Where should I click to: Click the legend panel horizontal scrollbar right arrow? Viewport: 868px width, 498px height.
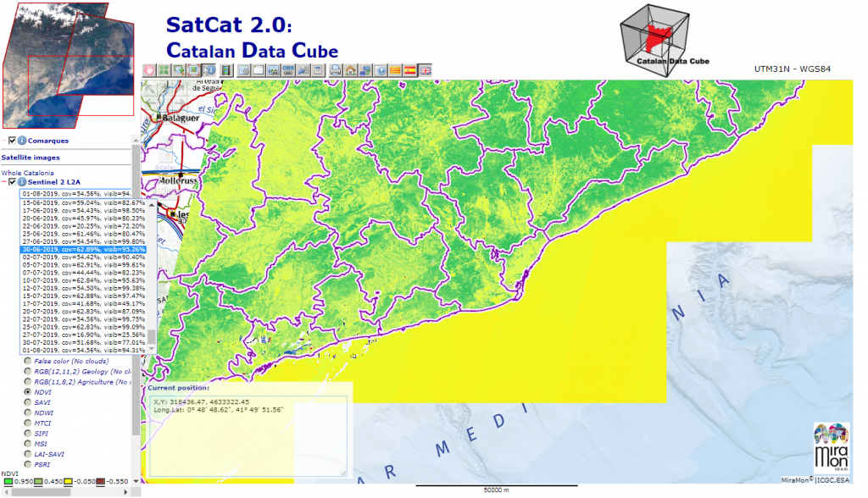pyautogui.click(x=125, y=492)
